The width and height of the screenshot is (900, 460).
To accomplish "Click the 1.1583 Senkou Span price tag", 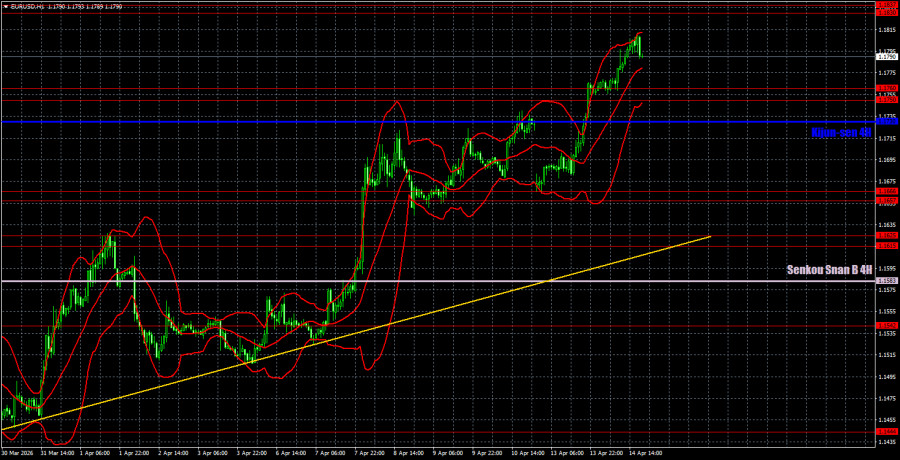I will 887,281.
